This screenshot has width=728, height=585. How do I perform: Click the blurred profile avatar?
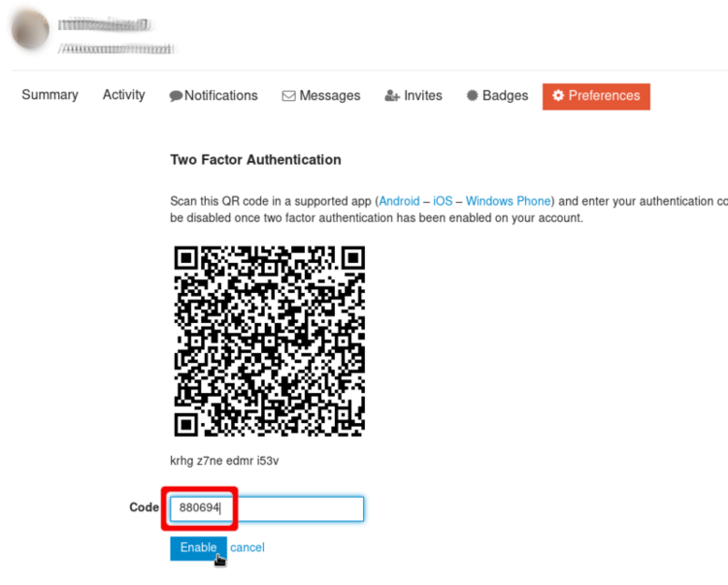click(x=30, y=31)
